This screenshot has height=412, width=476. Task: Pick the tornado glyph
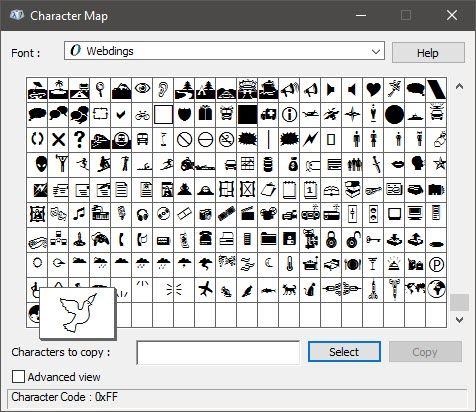tap(205, 264)
